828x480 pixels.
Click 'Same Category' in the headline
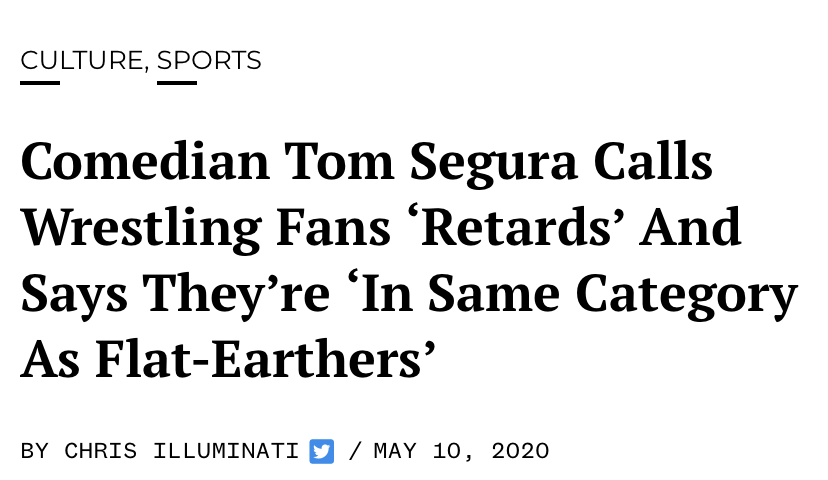pos(613,296)
